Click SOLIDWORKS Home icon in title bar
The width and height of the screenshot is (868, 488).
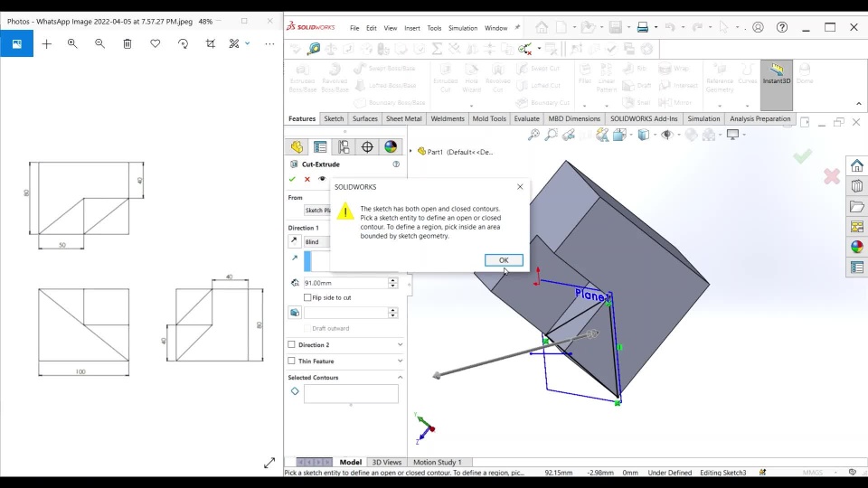coord(542,27)
